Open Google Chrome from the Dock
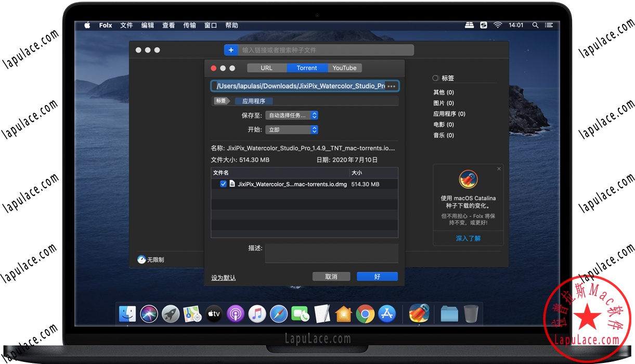Screen dimensions: 635x364 (x=366, y=314)
